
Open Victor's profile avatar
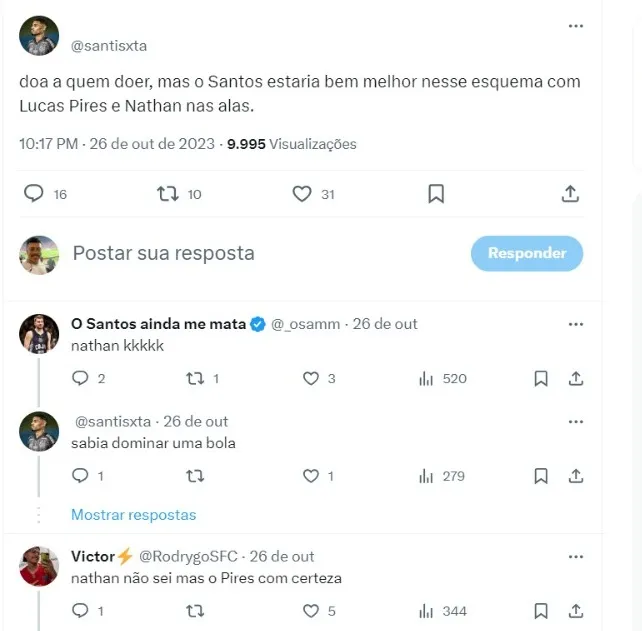click(39, 567)
